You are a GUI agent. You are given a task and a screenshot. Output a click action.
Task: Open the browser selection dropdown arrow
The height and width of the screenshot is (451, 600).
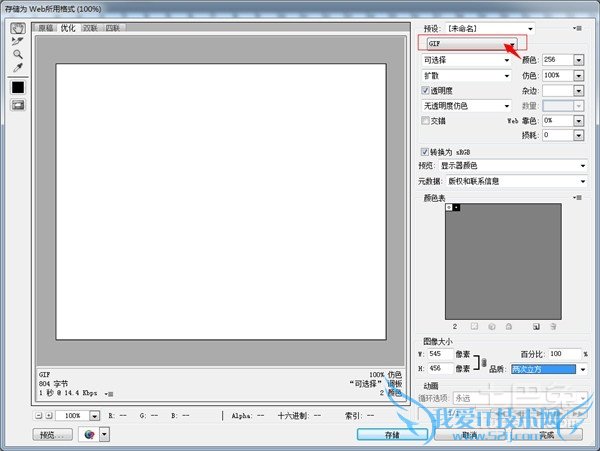104,435
